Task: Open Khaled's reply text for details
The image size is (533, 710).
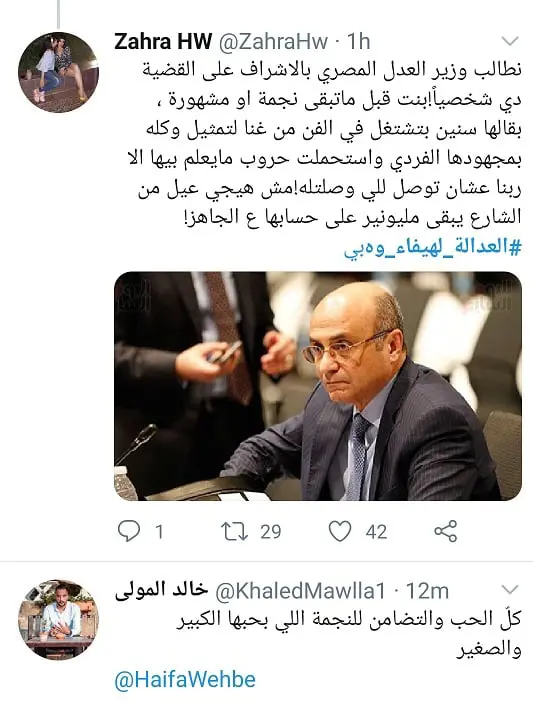Action: click(x=349, y=634)
